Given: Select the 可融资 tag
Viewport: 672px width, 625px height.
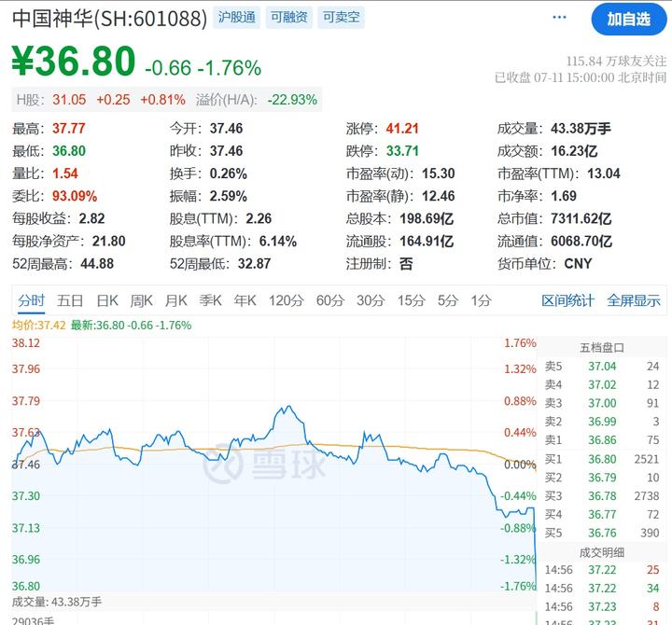Looking at the screenshot, I should click(288, 18).
